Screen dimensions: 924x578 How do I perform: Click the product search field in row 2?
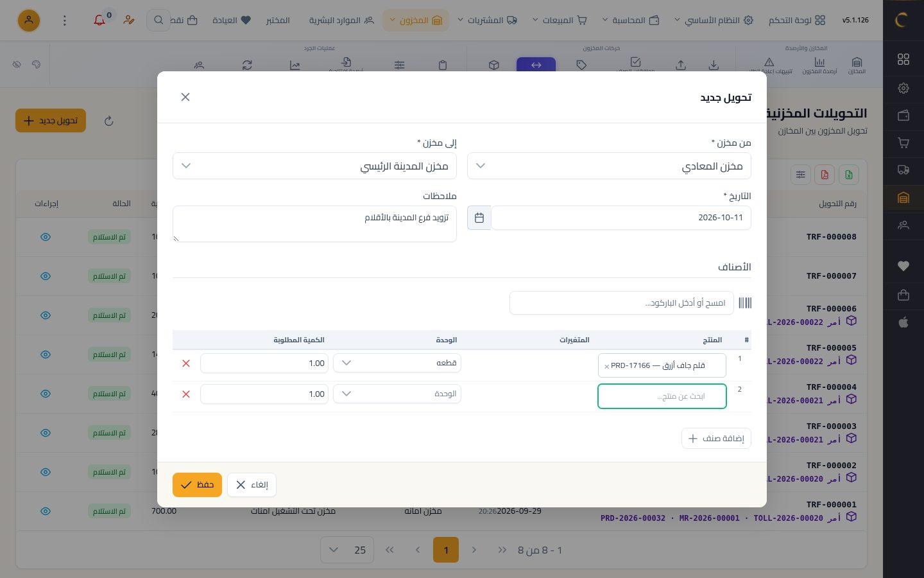[x=662, y=396]
